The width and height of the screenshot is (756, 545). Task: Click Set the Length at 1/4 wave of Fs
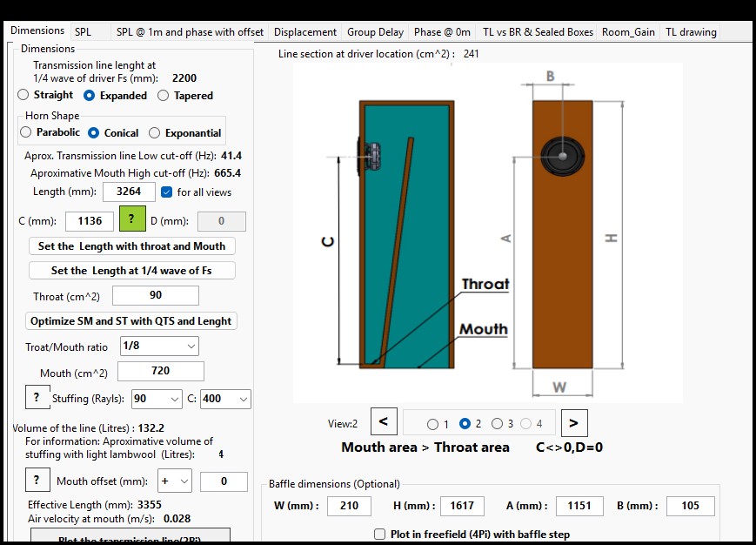[x=131, y=271]
